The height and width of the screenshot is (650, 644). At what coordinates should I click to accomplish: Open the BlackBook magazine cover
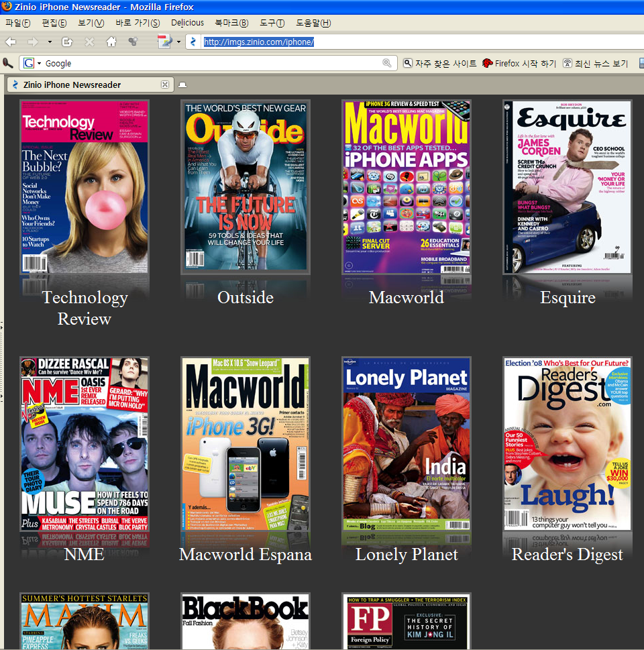click(246, 621)
